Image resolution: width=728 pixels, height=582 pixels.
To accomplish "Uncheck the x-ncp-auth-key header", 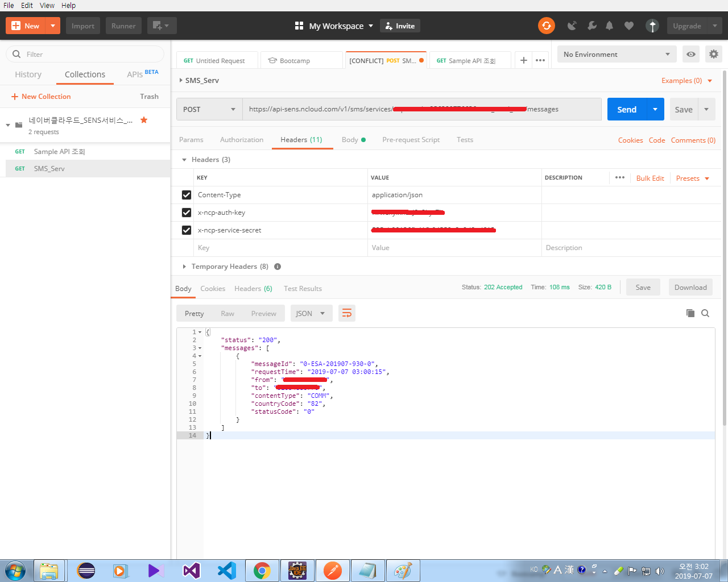I will (x=187, y=213).
